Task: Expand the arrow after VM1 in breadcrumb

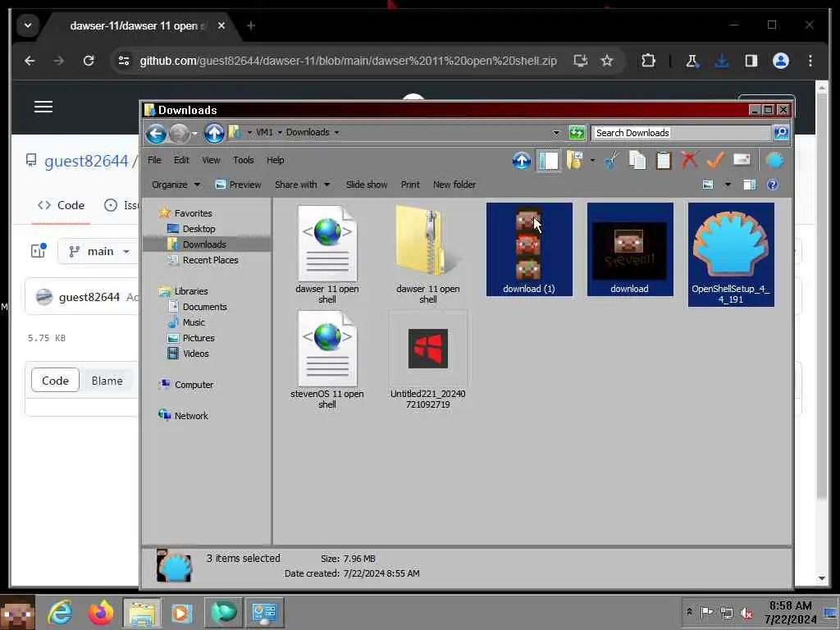Action: 280,132
